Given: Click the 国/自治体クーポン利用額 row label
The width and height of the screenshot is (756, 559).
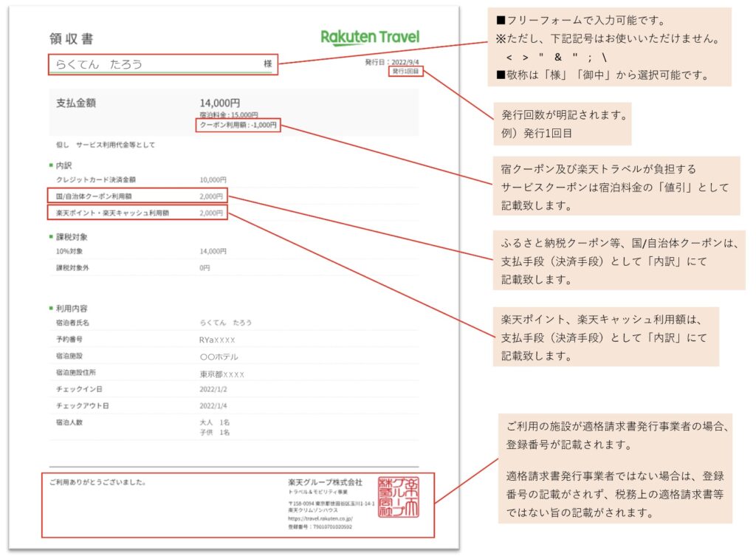Looking at the screenshot, I should click(94, 196).
